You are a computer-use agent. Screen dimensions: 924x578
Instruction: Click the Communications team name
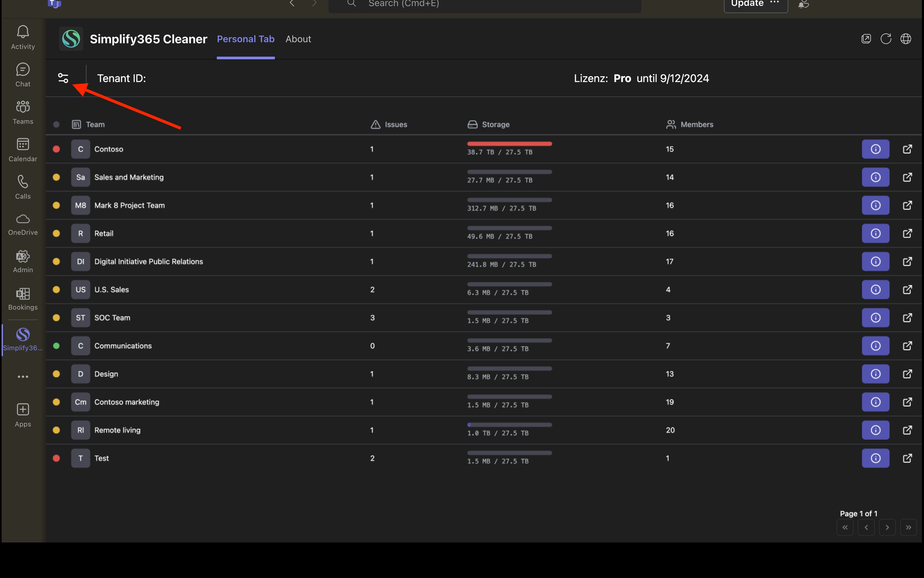click(123, 346)
